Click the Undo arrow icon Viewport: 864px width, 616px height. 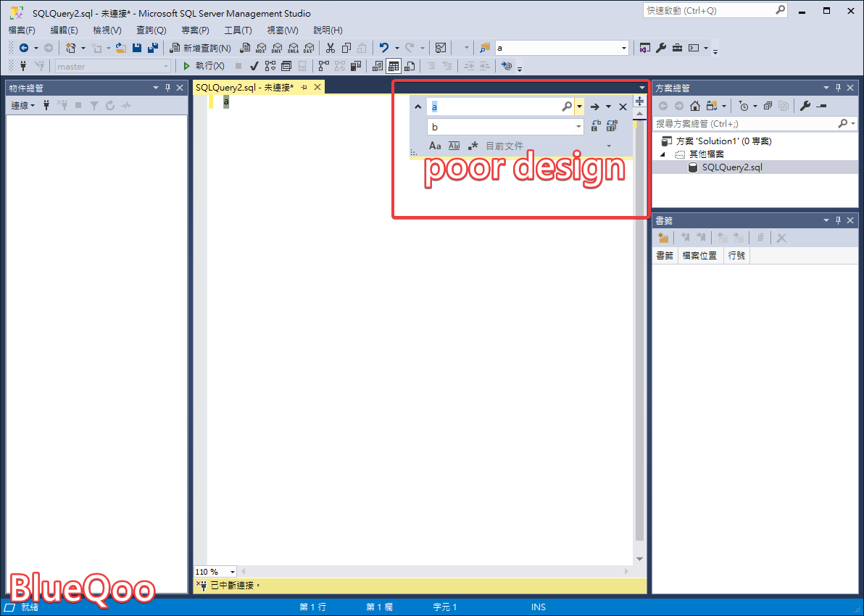(384, 48)
